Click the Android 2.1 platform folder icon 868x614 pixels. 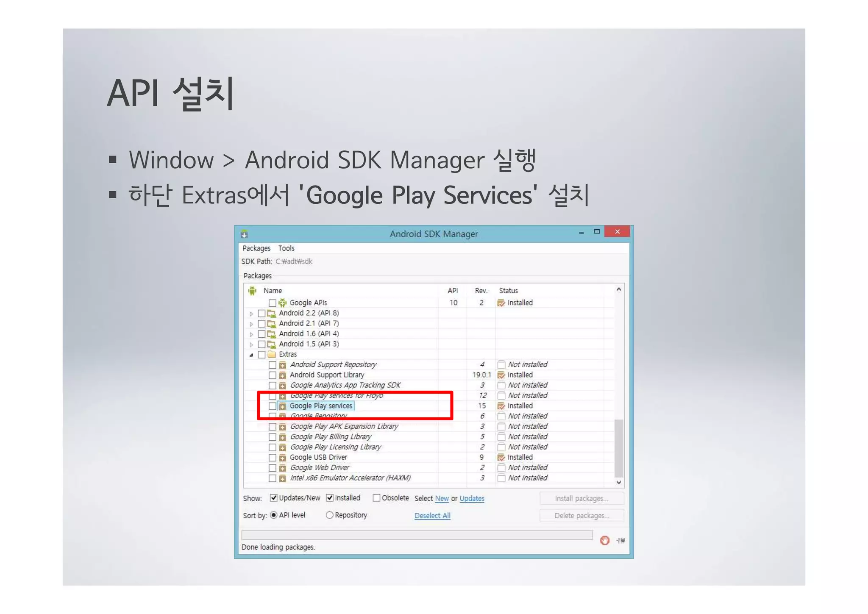pos(272,324)
